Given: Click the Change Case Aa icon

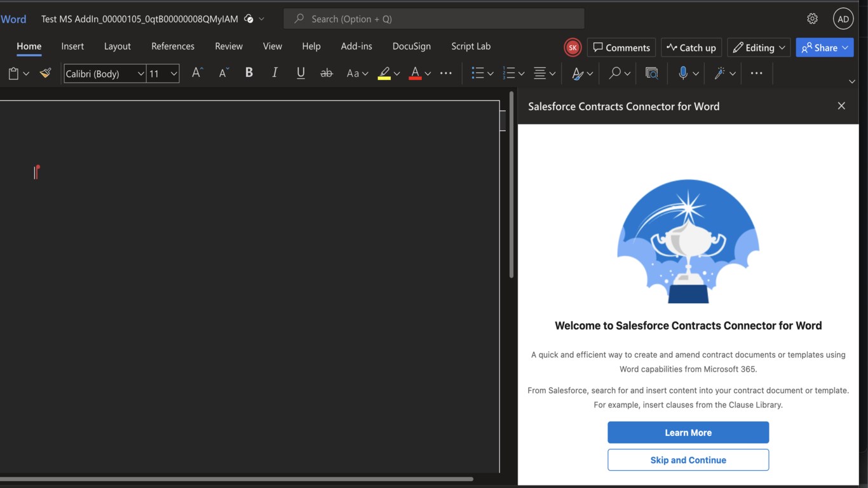Looking at the screenshot, I should (x=353, y=74).
